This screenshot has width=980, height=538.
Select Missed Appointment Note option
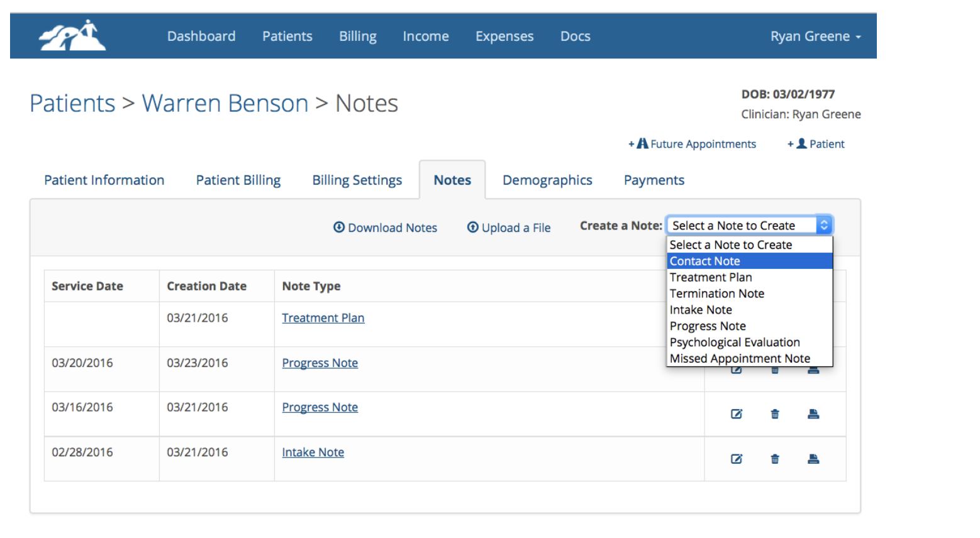tap(740, 358)
